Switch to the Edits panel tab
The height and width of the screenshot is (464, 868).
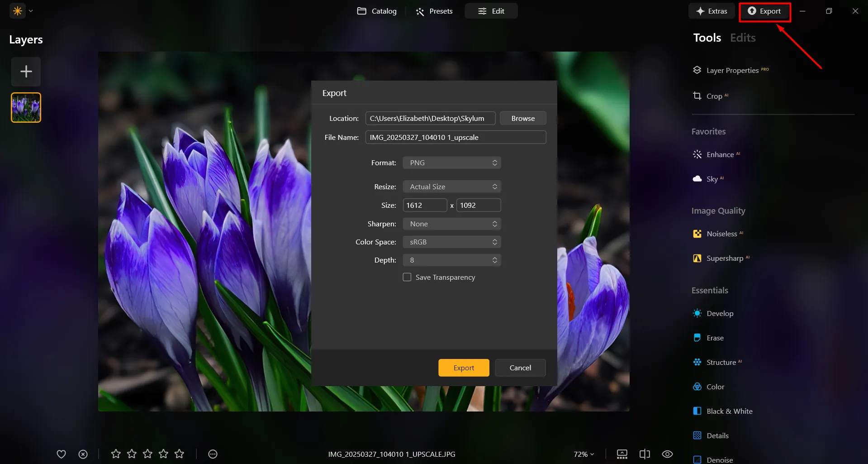(743, 38)
